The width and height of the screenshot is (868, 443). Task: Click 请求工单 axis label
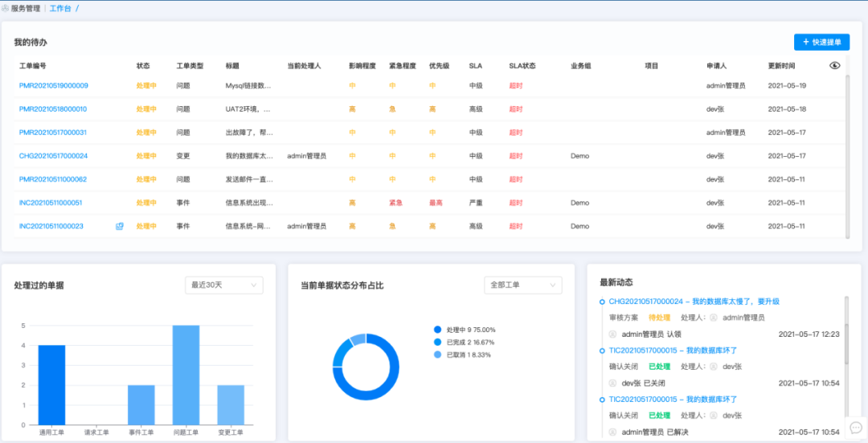click(x=96, y=433)
